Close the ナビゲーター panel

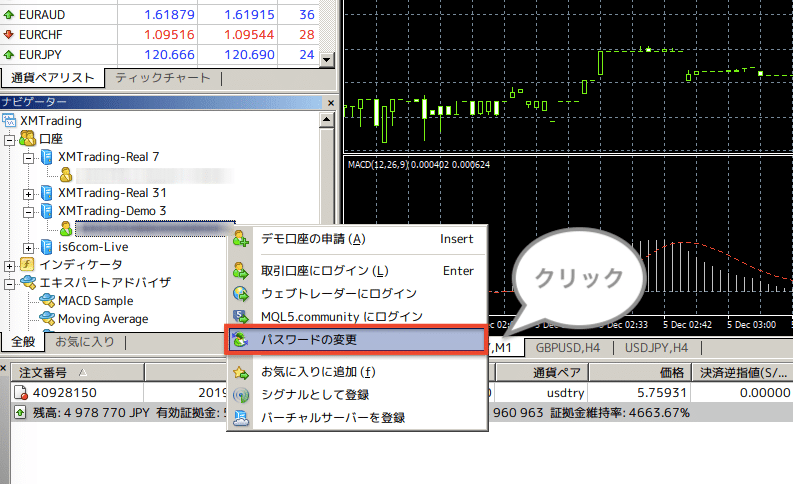(331, 103)
